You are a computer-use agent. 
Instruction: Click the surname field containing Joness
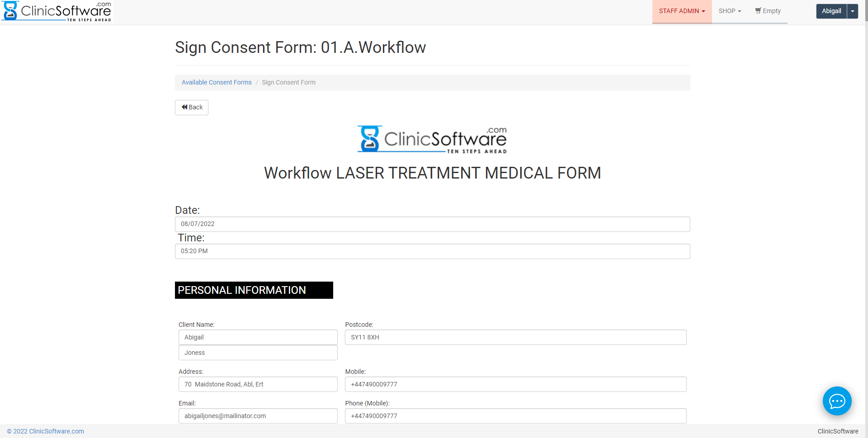tap(258, 353)
